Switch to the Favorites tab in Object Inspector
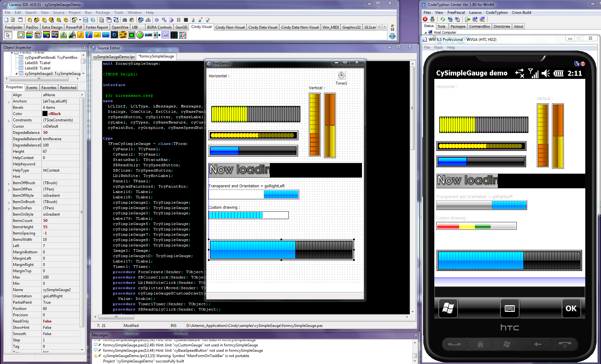The image size is (601, 364). [49, 88]
